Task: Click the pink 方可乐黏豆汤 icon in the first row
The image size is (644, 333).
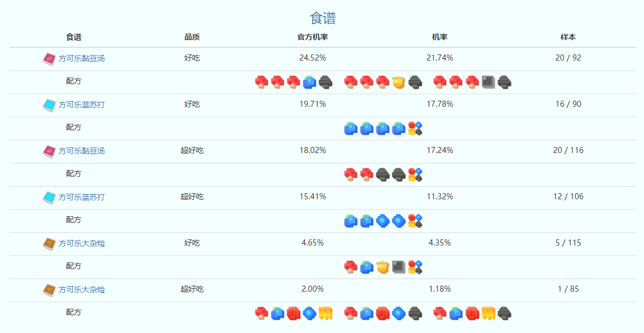Action: tap(49, 59)
